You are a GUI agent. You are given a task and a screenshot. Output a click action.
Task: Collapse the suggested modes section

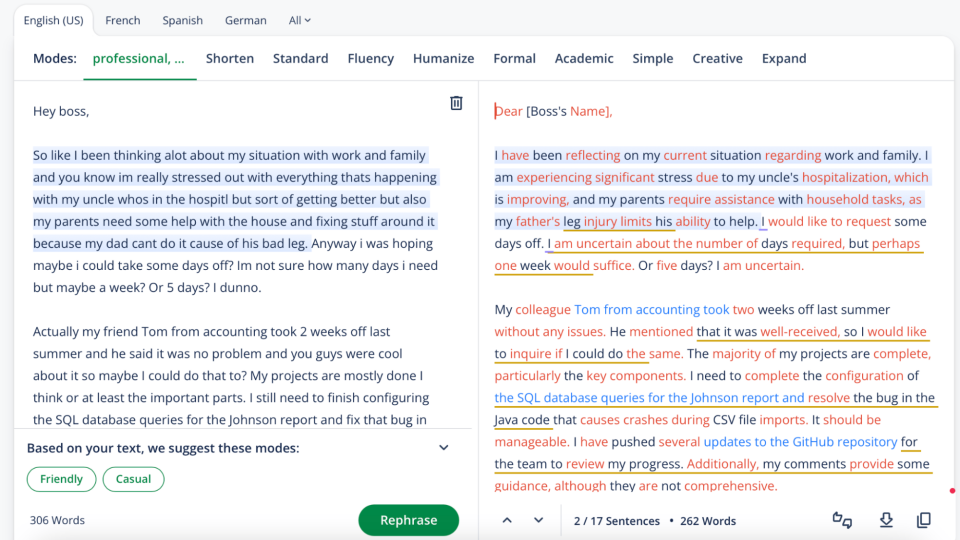click(x=444, y=448)
